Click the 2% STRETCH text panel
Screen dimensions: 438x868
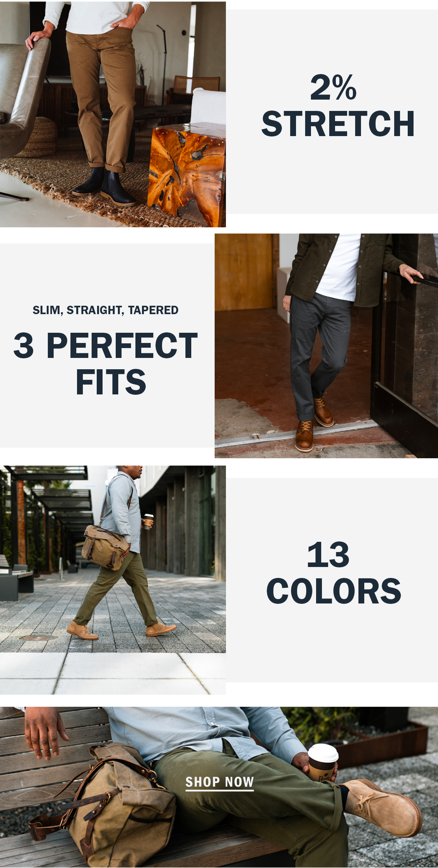(332, 112)
